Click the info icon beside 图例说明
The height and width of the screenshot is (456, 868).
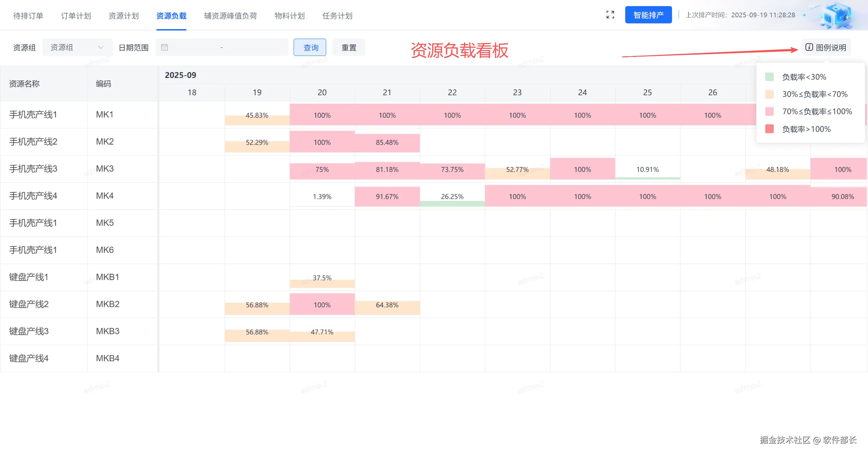click(809, 47)
